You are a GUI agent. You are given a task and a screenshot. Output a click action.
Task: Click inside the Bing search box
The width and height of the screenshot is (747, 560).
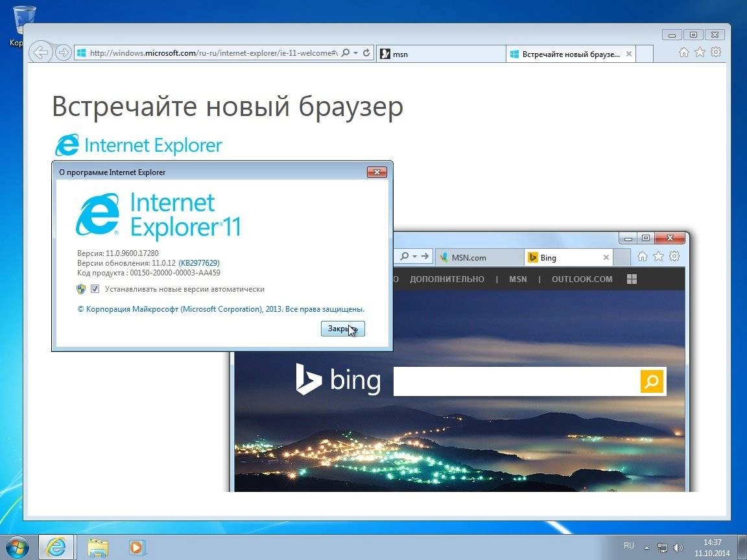tap(516, 381)
